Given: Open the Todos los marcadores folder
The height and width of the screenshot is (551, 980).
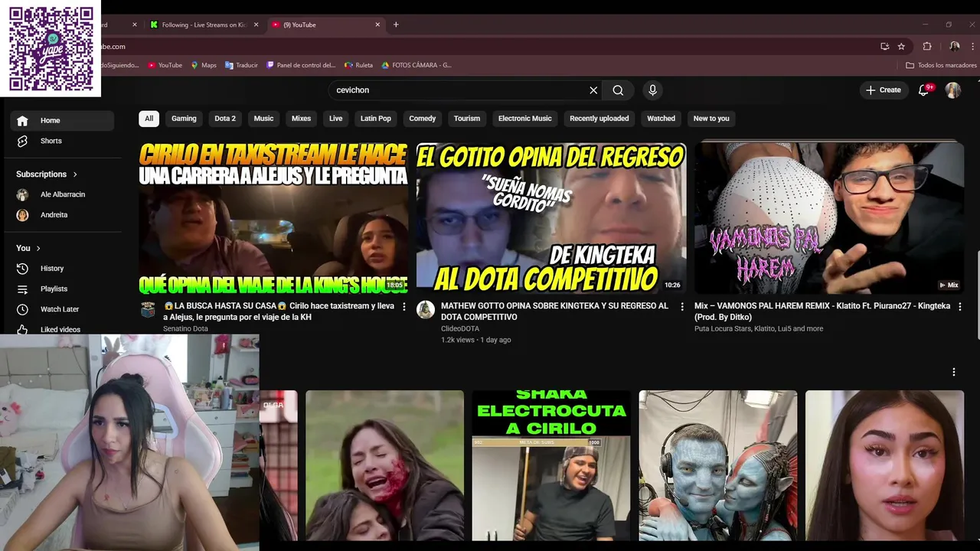Looking at the screenshot, I should coord(941,65).
